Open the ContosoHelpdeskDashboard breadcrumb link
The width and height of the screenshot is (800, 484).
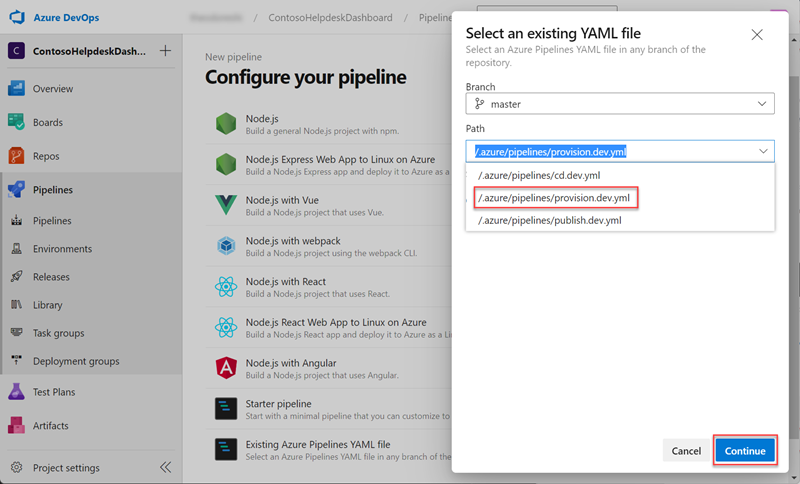coord(330,17)
